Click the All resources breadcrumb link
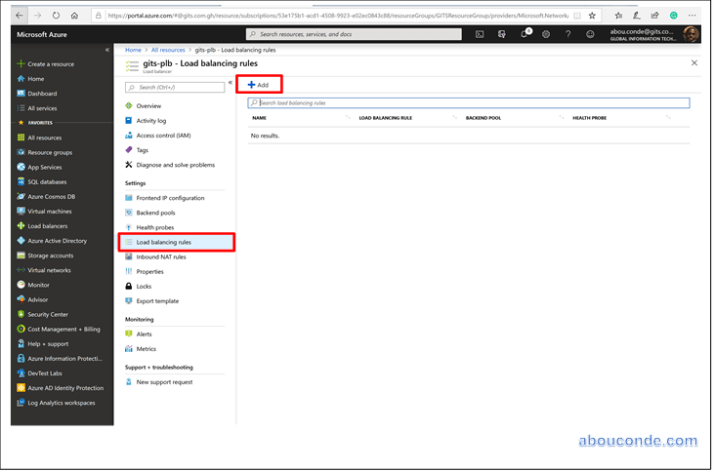This screenshot has width=714, height=471. pyautogui.click(x=170, y=49)
